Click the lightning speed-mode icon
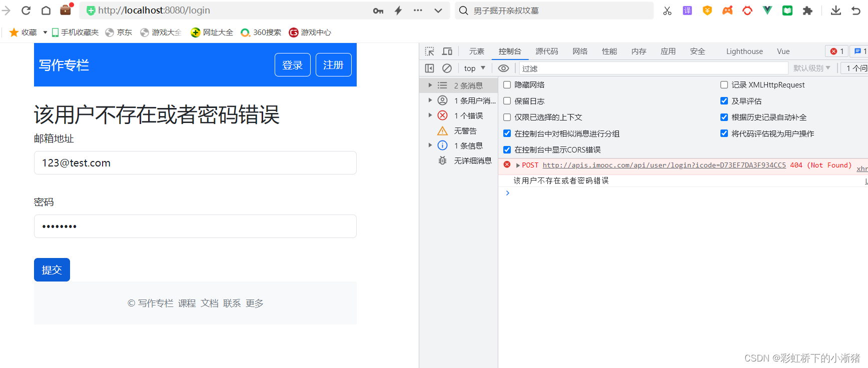Screen dimensions: 868x368 pos(398,10)
